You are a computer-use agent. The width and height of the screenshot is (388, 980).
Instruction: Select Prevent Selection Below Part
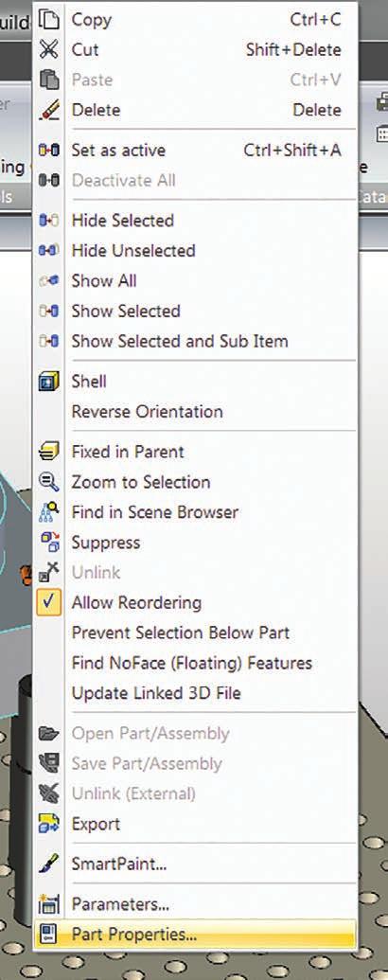[x=195, y=633]
